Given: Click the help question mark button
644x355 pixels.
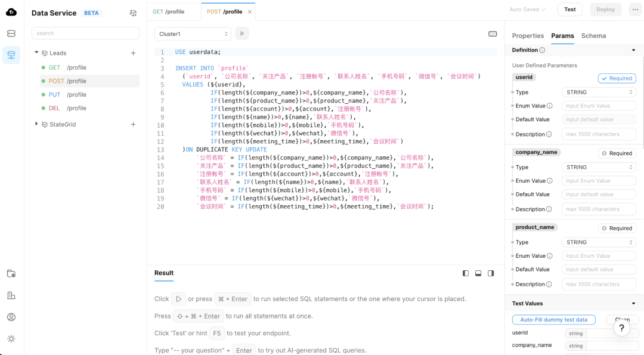Looking at the screenshot, I should click(622, 328).
